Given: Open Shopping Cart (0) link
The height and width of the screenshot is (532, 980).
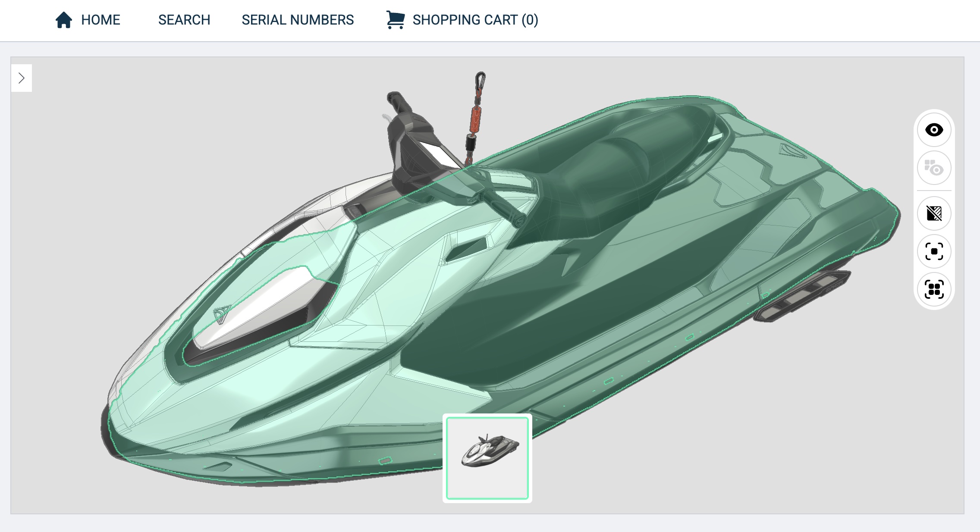Looking at the screenshot, I should click(475, 20).
